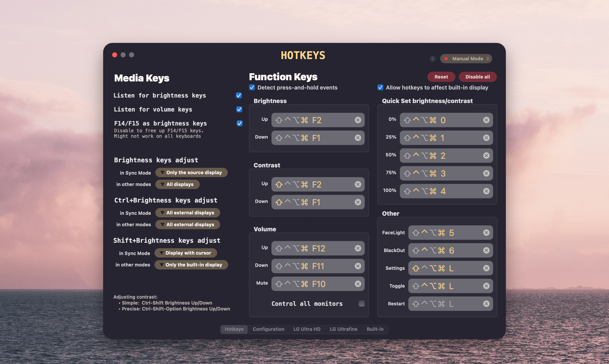Open the Manual Mode dropdown
Image resolution: width=609 pixels, height=364 pixels.
pos(466,59)
